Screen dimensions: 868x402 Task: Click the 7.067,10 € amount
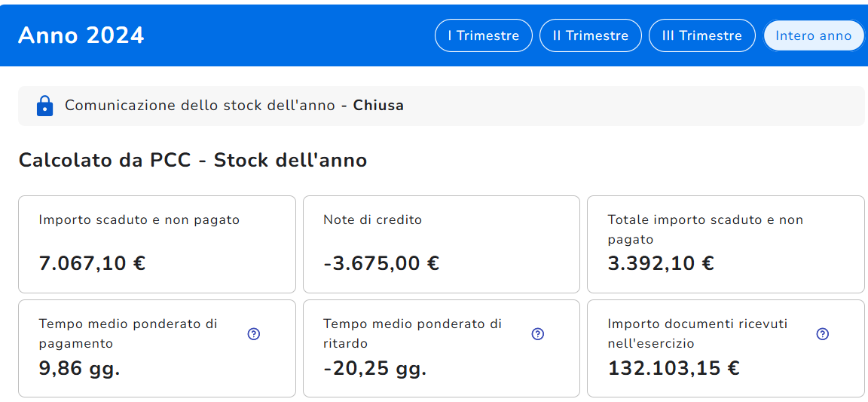[92, 263]
